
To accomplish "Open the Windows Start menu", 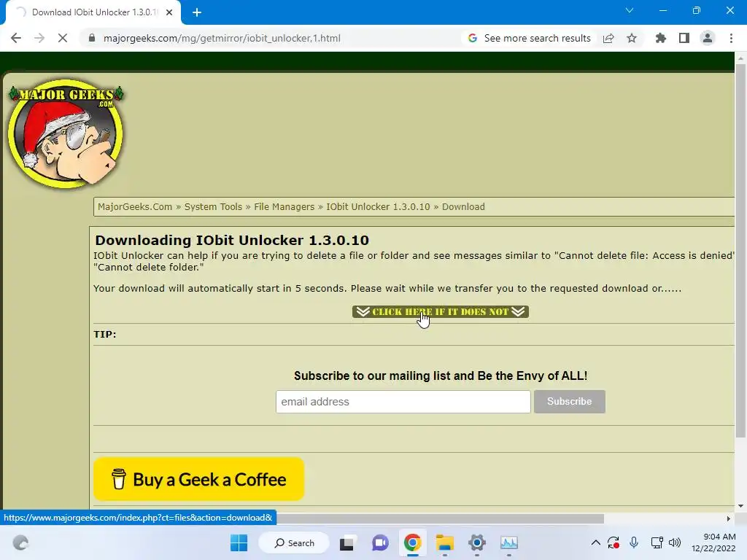I will point(239,542).
